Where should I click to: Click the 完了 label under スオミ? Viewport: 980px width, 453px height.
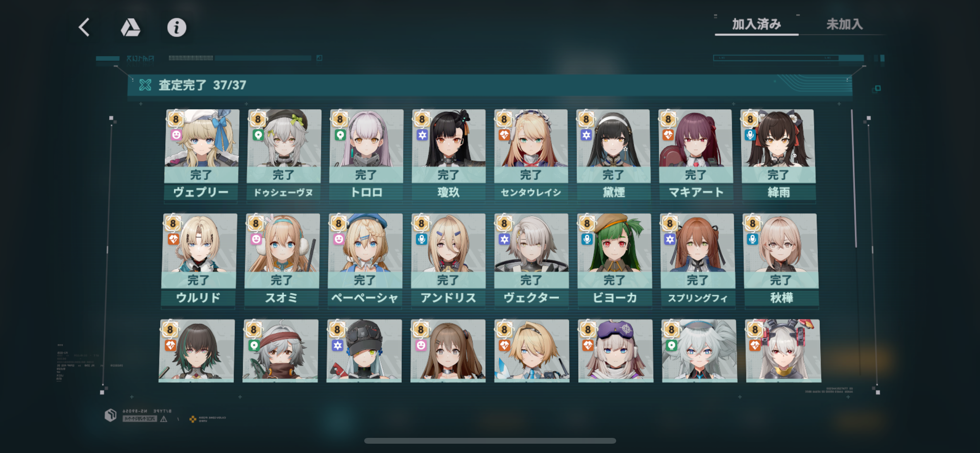click(282, 280)
